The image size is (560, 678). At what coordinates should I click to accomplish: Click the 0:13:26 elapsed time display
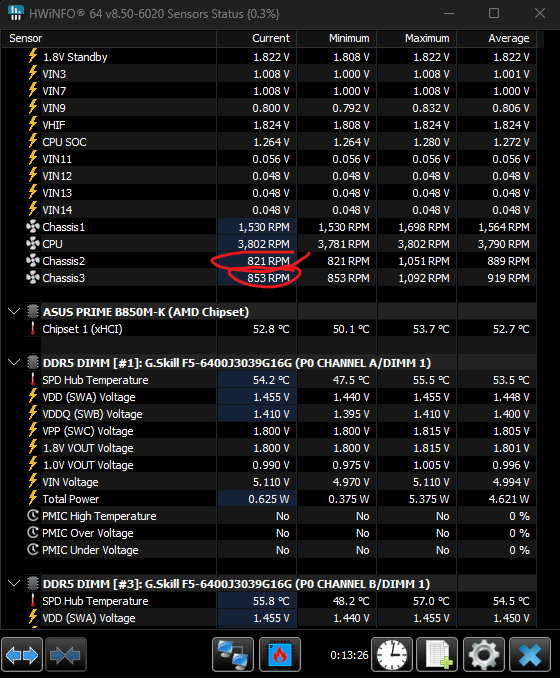349,655
